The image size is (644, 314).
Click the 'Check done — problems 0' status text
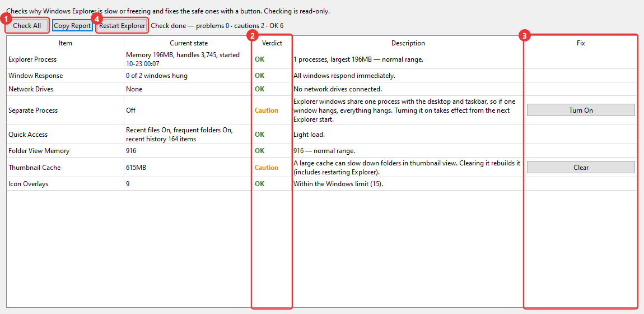pos(217,25)
